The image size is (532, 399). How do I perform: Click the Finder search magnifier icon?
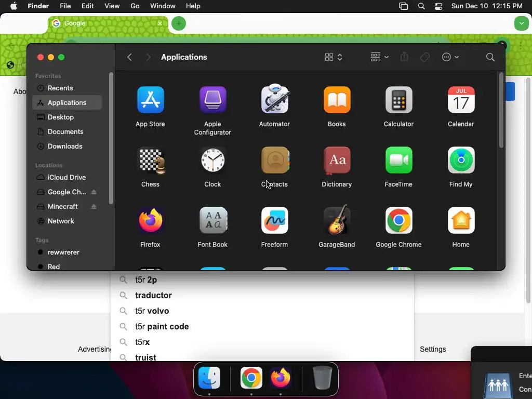click(x=490, y=57)
